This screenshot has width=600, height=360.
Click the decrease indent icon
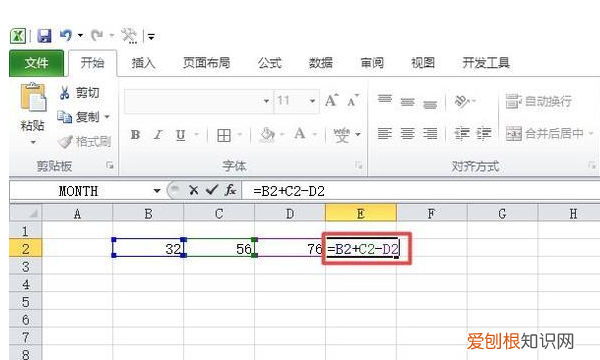462,134
